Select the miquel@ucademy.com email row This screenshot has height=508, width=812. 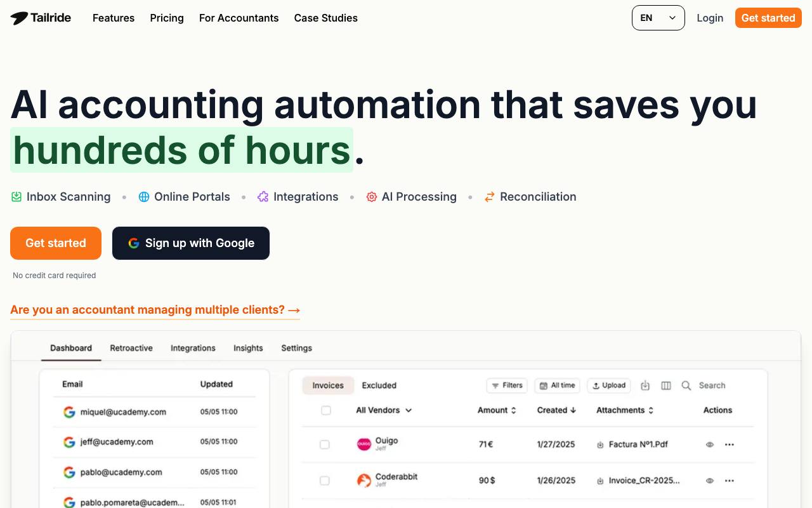pos(154,412)
